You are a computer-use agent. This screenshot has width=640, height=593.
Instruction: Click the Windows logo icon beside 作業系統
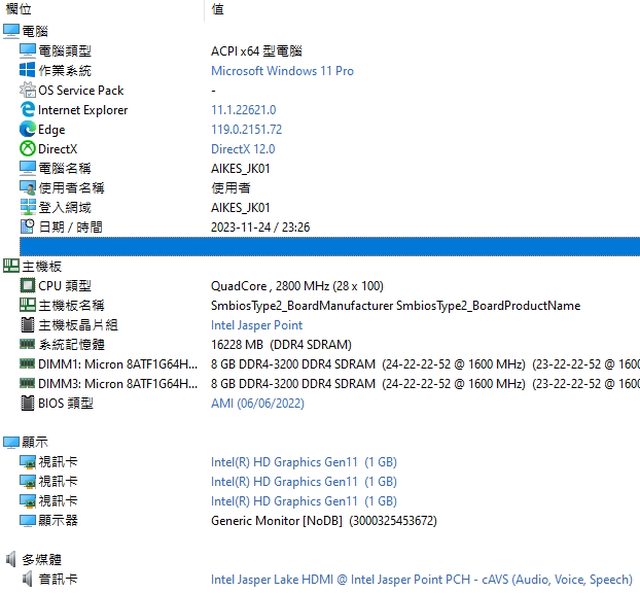tap(28, 71)
